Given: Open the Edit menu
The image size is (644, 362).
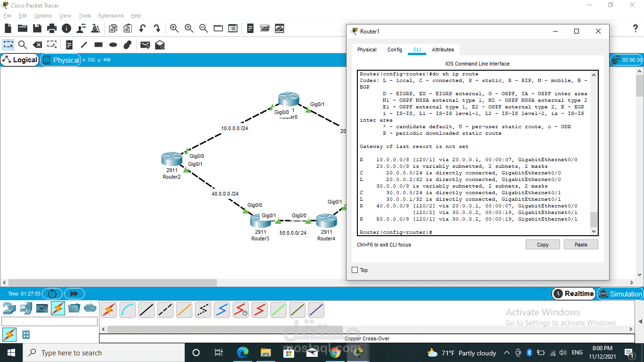Looking at the screenshot, I should point(23,16).
